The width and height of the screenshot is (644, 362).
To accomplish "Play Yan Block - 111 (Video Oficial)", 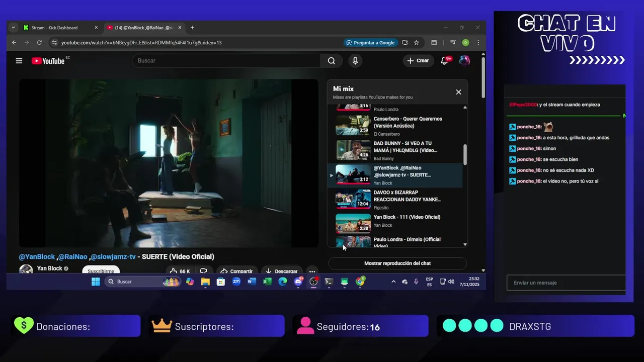I will pyautogui.click(x=394, y=224).
